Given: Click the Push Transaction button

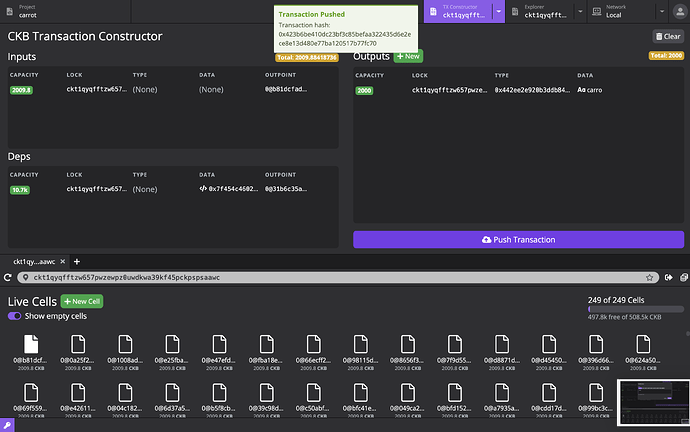Looking at the screenshot, I should tap(518, 240).
